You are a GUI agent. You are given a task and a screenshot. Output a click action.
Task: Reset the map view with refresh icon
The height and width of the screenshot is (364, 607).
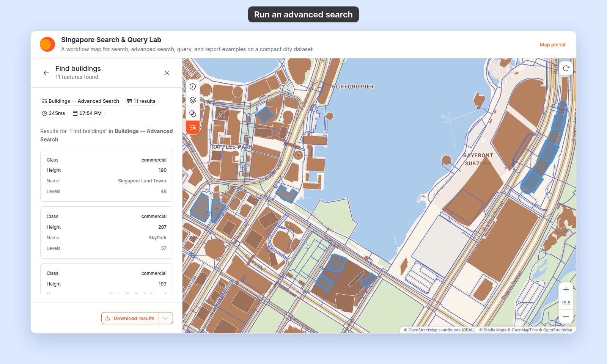[566, 68]
